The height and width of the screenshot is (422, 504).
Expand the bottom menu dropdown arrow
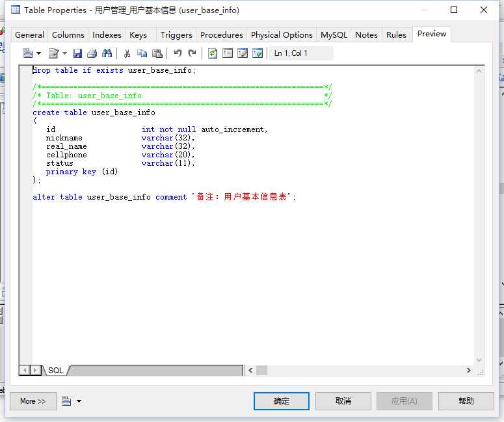coord(79,401)
